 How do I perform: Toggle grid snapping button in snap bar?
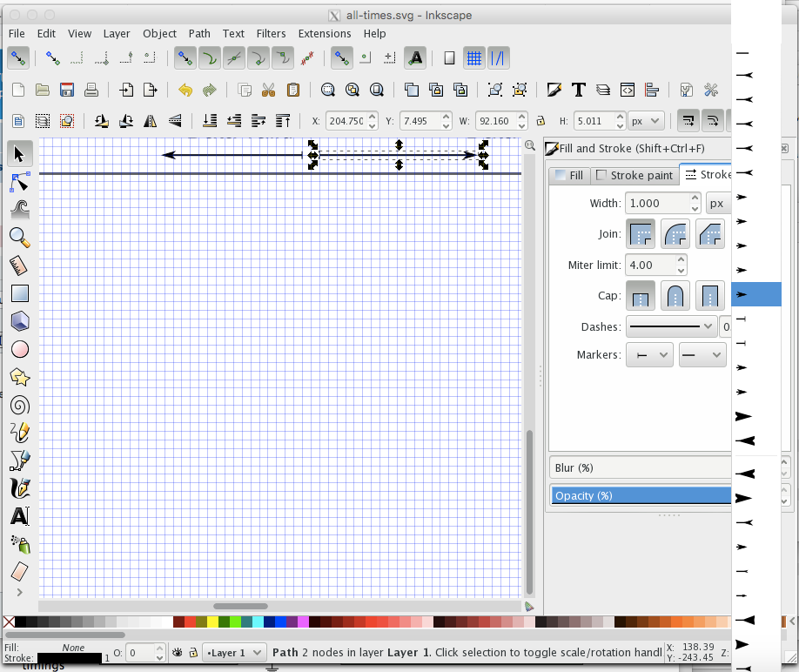click(x=474, y=58)
